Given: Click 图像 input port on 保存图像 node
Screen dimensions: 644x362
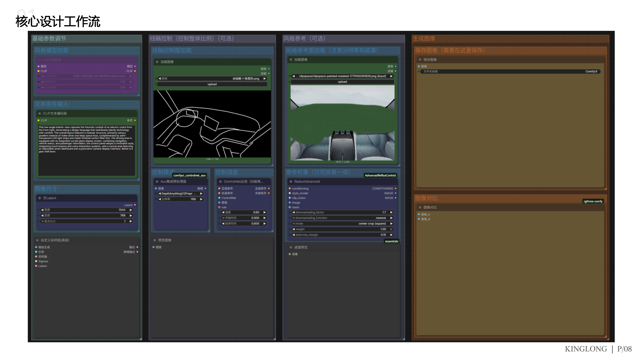Looking at the screenshot, I should (419, 66).
